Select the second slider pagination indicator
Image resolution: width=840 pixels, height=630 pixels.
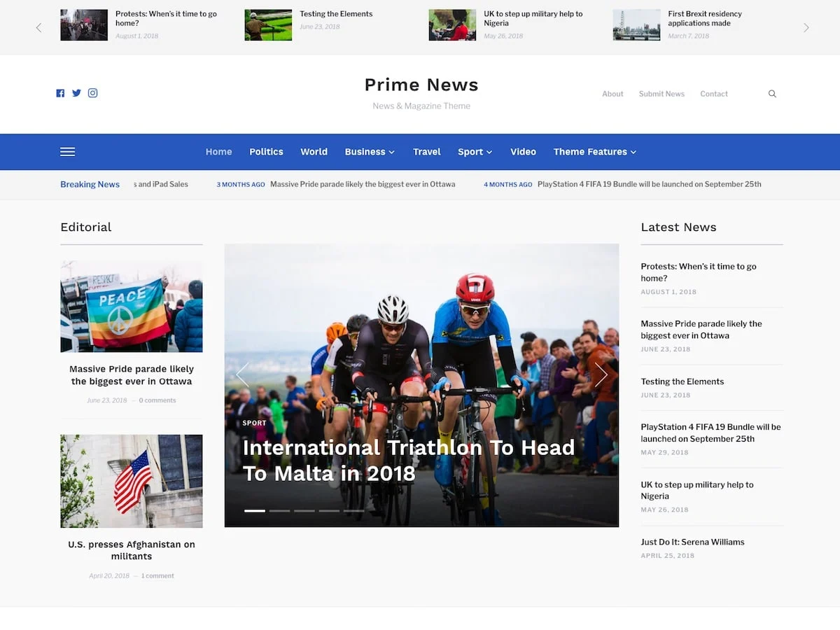[x=279, y=511]
